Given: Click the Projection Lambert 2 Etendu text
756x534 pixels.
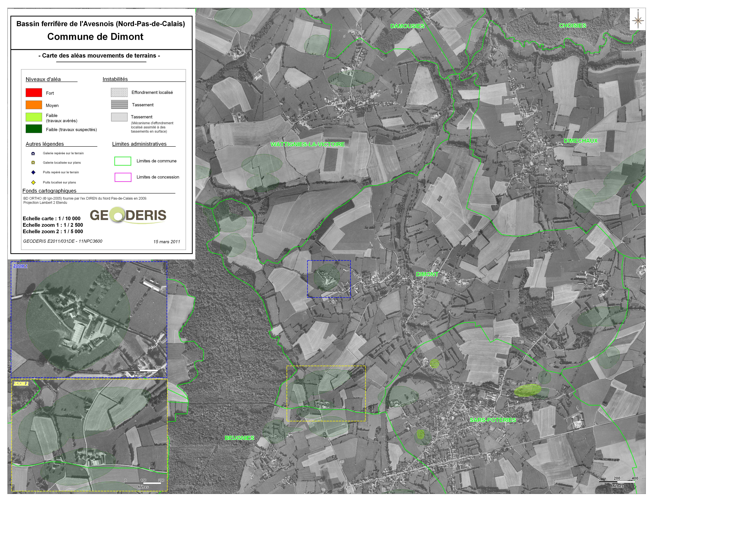Looking at the screenshot, I should pos(45,203).
